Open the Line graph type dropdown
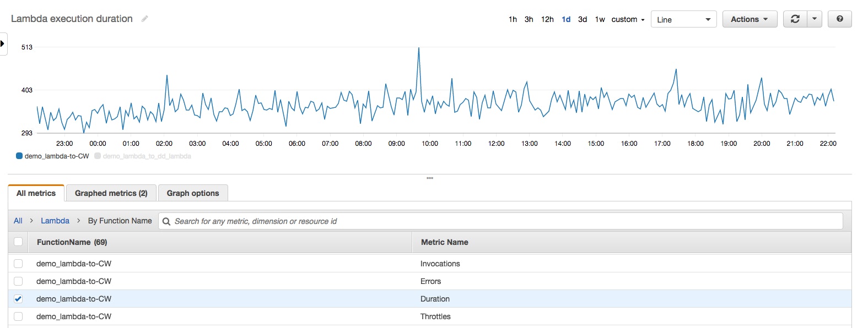The width and height of the screenshot is (868, 328). tap(683, 19)
